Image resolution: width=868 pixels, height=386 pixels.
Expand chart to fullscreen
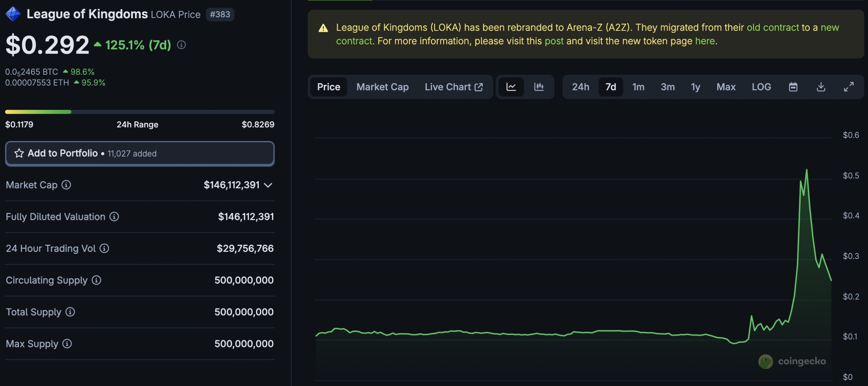tap(849, 87)
